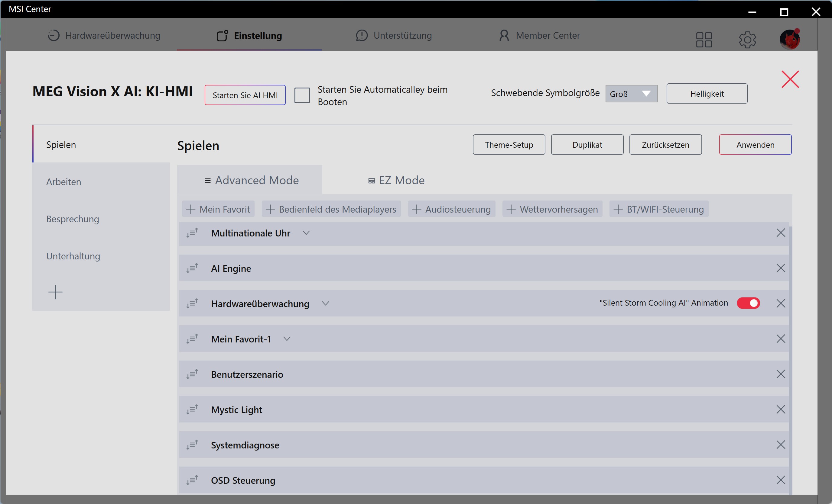Open floating symbol size Groß dropdown

(x=631, y=94)
